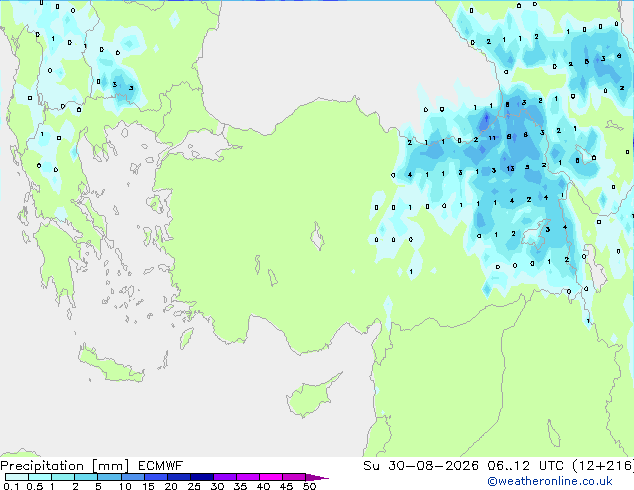Click the 0.1–0.5 mm lightest cyan legend swatch
The width and height of the screenshot is (634, 490).
[17, 477]
